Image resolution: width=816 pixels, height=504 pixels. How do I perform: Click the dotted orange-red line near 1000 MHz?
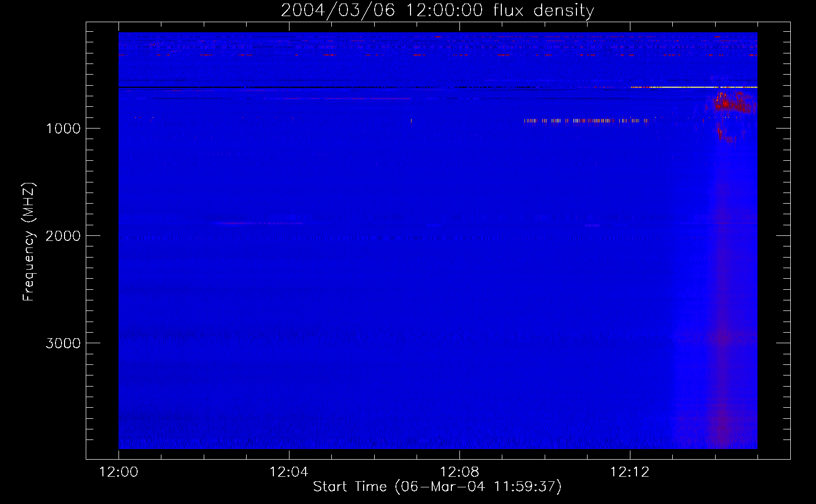[586, 121]
